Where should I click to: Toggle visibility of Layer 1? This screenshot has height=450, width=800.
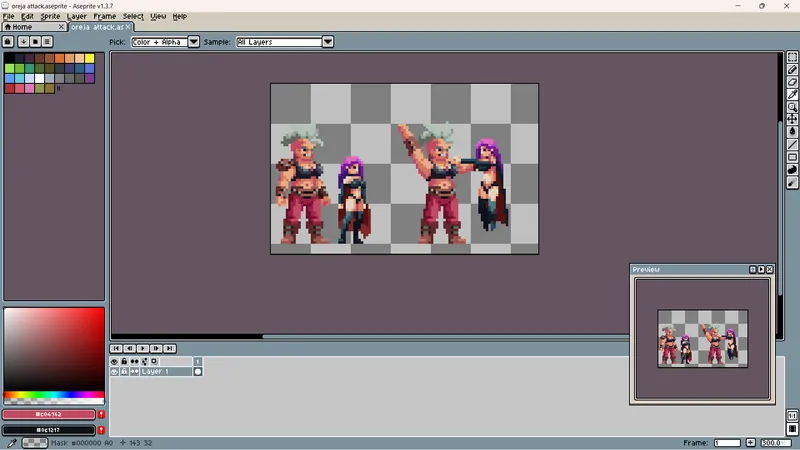pos(114,371)
